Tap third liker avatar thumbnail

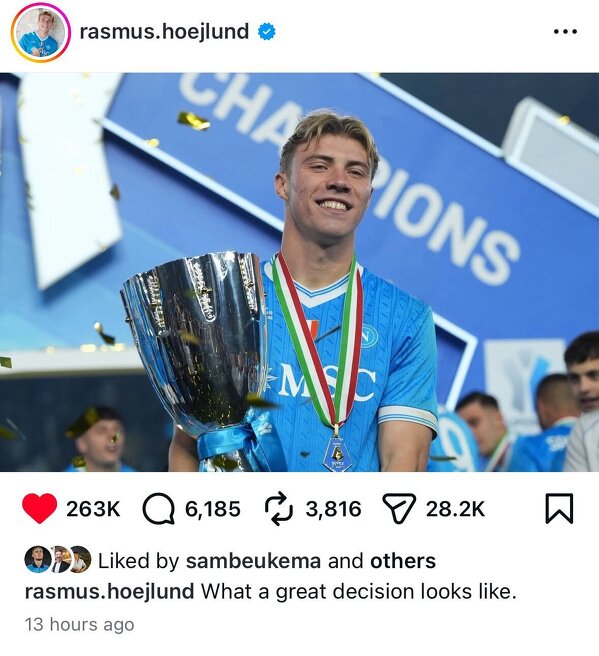[x=80, y=559]
